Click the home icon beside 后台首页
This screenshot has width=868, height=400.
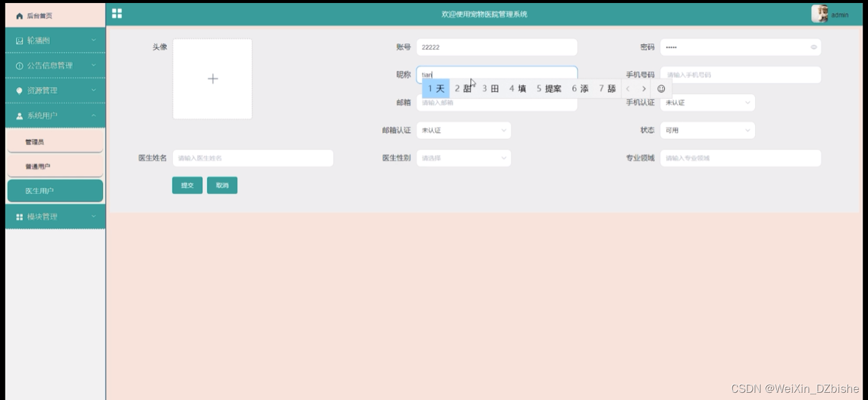coord(20,16)
